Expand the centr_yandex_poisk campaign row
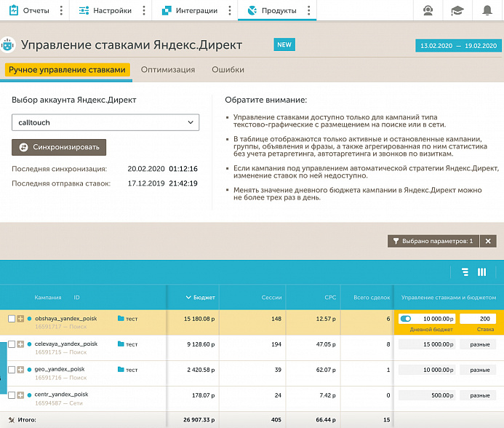504x428 pixels. pyautogui.click(x=20, y=395)
